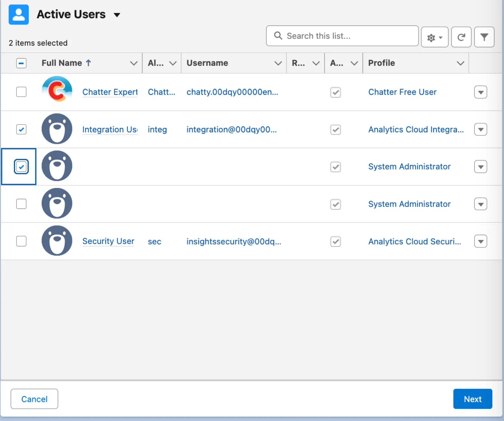Image resolution: width=504 pixels, height=421 pixels.
Task: Click the sec alias cell
Action: pyautogui.click(x=154, y=242)
